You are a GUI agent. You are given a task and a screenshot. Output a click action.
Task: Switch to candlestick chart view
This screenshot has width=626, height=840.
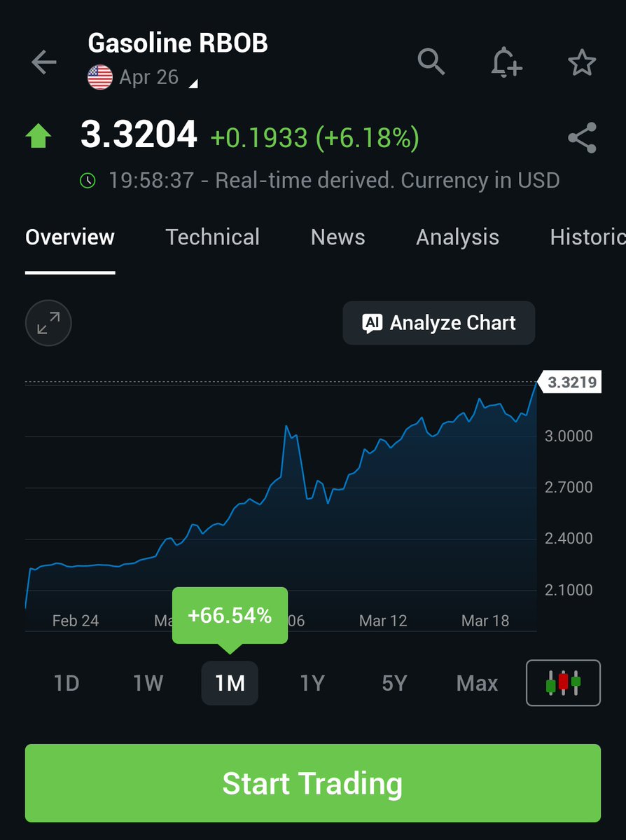(563, 682)
